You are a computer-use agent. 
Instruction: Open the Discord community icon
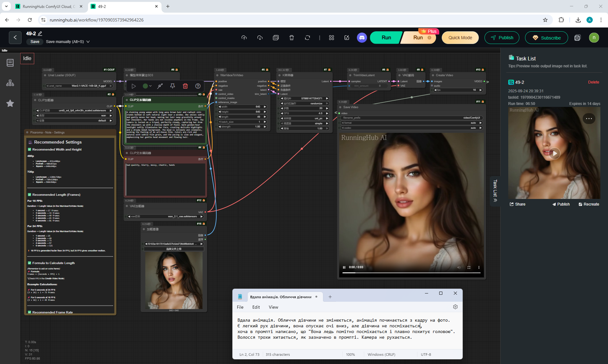pos(362,38)
